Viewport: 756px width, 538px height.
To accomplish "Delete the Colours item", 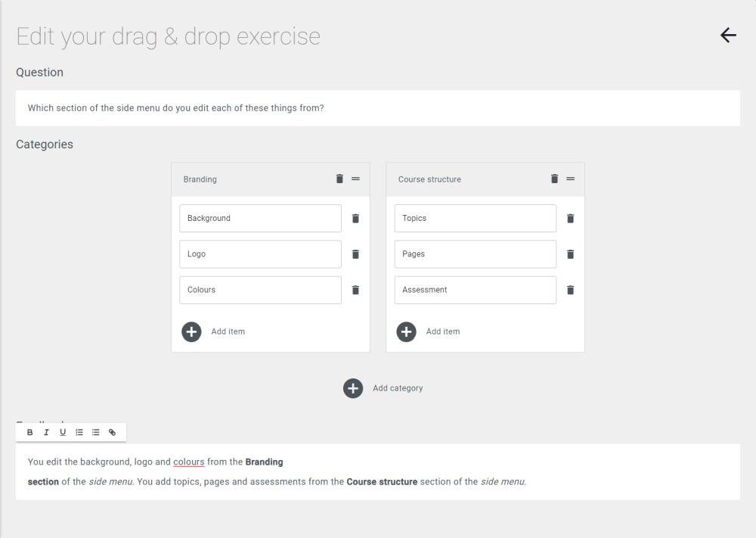I will [x=355, y=290].
